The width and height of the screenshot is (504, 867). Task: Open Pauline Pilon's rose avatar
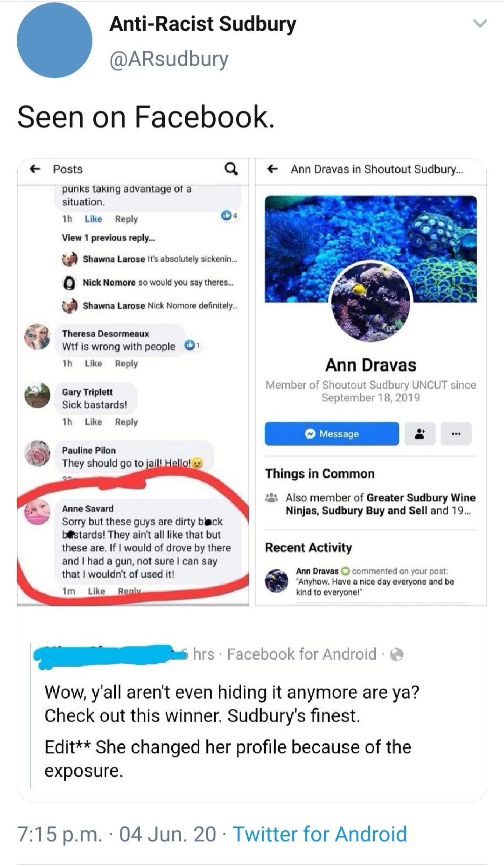[37, 454]
